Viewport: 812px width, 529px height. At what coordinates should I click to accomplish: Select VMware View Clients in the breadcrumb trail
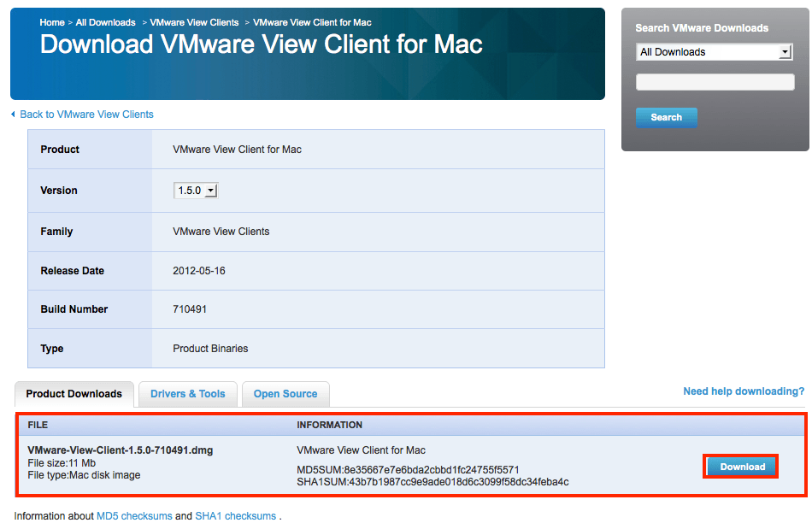pyautogui.click(x=194, y=22)
